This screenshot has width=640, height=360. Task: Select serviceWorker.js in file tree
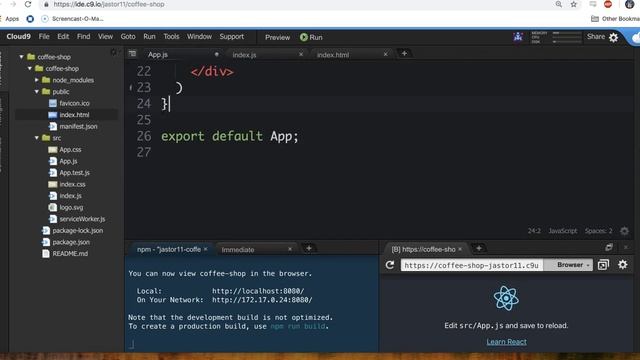click(82, 219)
